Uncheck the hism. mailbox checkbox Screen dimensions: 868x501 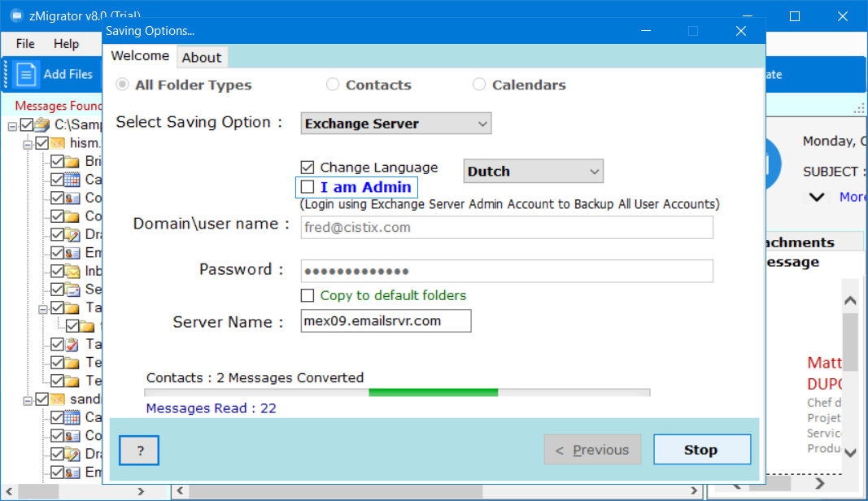(41, 143)
